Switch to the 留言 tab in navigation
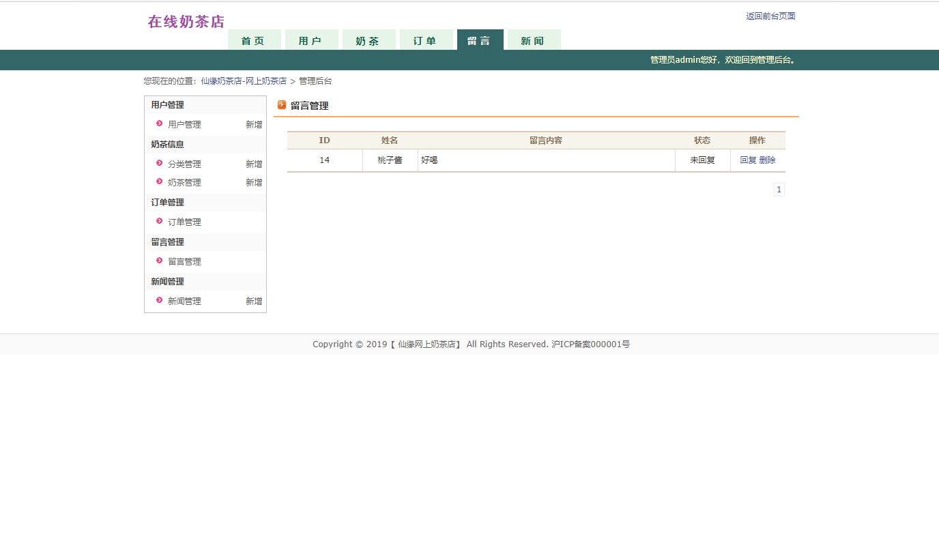The width and height of the screenshot is (939, 560). (480, 40)
